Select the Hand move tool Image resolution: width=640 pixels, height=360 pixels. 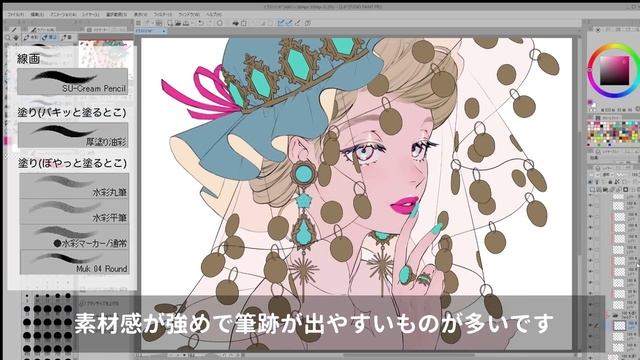(x=16, y=38)
